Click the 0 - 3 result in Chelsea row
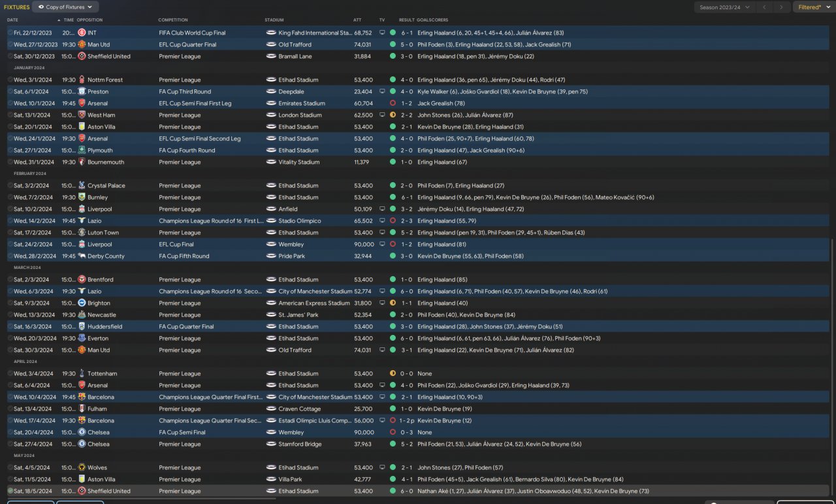 (x=406, y=432)
